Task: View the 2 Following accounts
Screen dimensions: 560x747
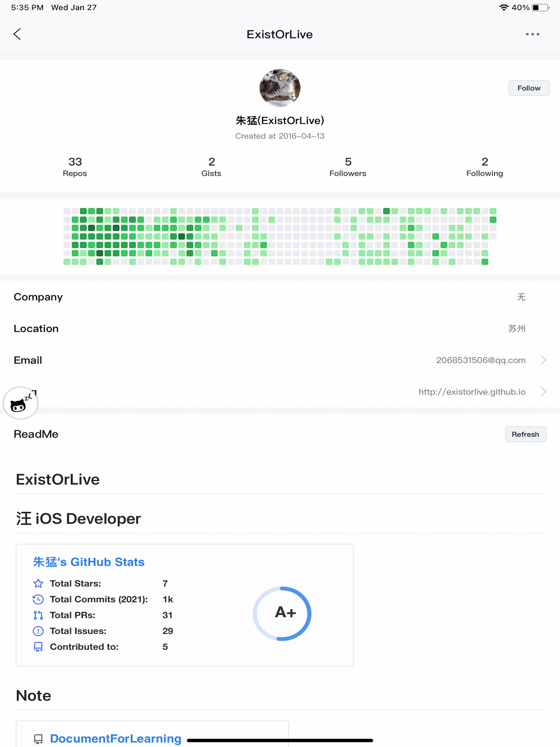Action: 485,167
